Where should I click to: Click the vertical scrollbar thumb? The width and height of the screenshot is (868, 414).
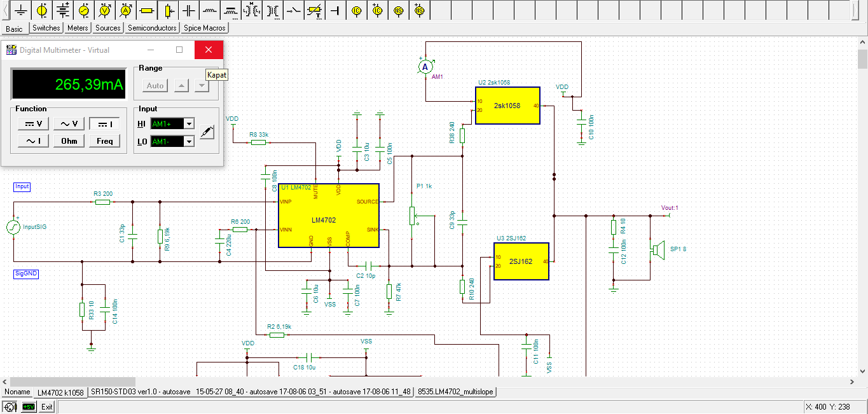862,59
